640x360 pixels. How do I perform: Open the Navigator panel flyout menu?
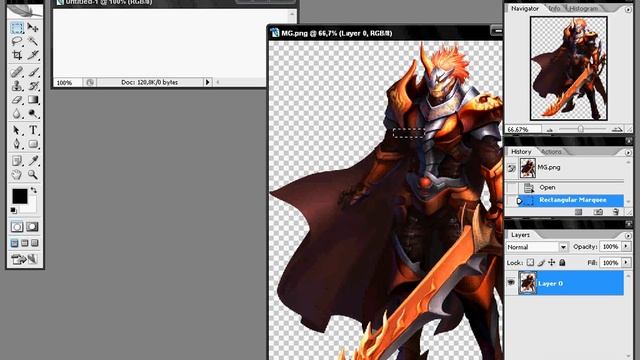[x=628, y=9]
